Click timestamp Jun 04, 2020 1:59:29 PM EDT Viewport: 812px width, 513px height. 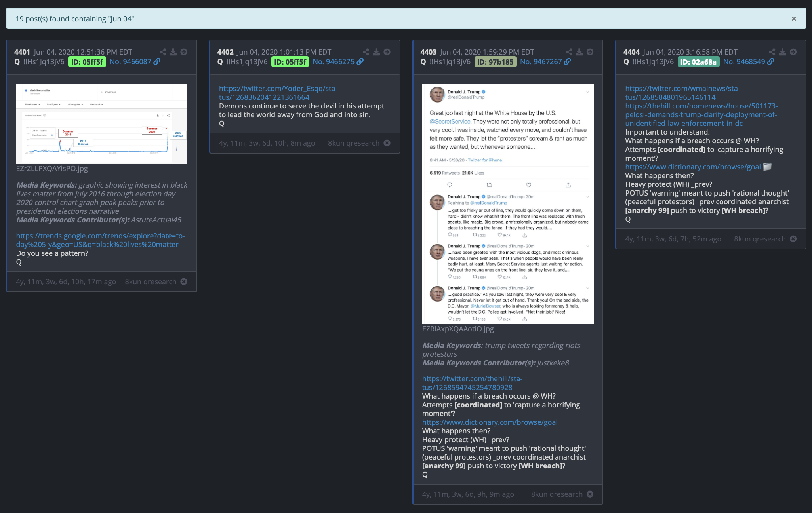coord(487,52)
